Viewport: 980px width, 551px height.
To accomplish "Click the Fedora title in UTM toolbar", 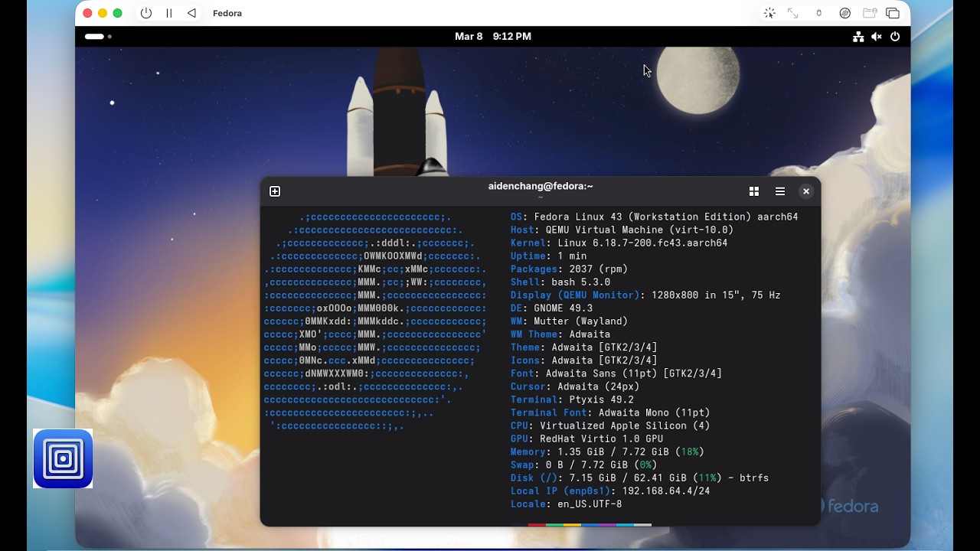I will [x=227, y=13].
